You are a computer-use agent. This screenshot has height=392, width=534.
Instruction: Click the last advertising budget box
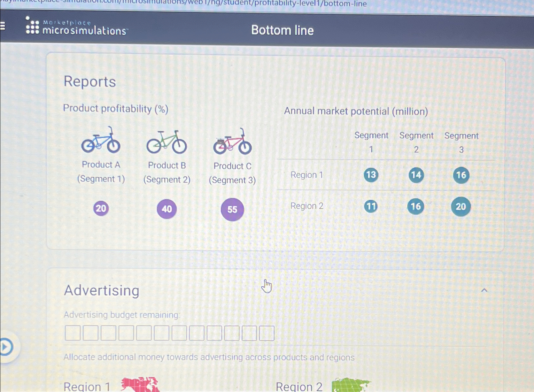click(x=267, y=333)
